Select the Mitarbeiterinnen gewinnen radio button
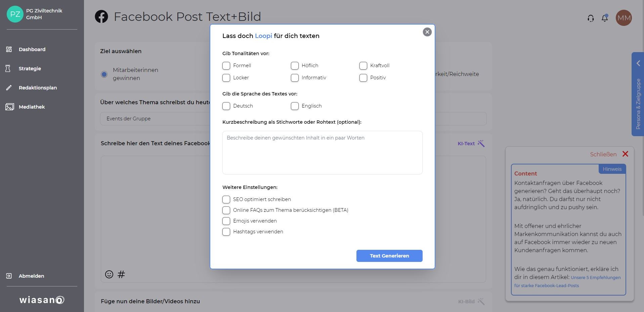This screenshot has height=312, width=644. tap(104, 74)
